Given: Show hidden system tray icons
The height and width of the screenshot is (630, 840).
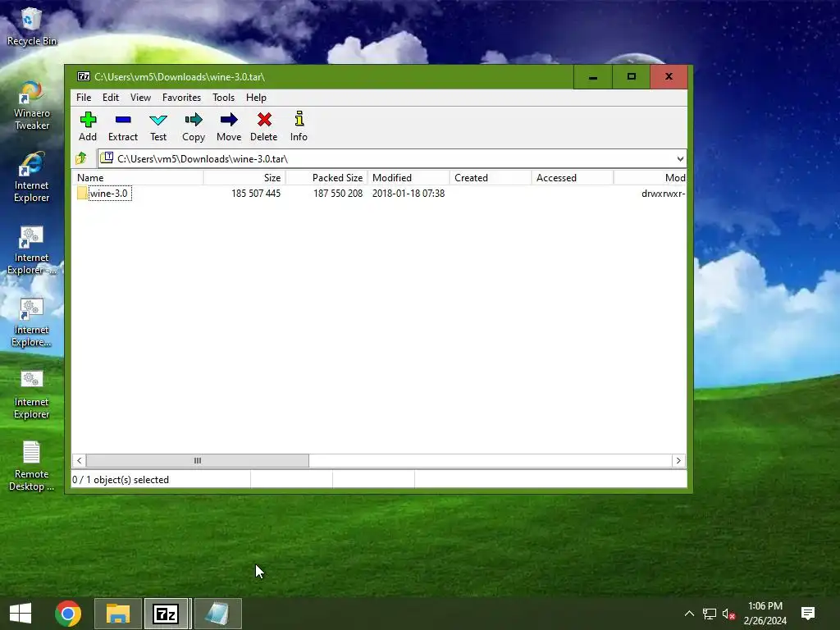Looking at the screenshot, I should point(689,614).
